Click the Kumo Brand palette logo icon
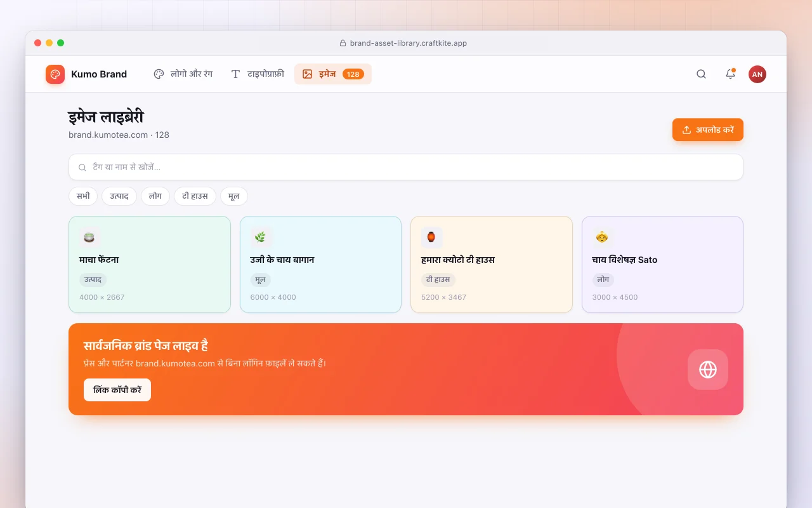This screenshot has width=812, height=508. coord(55,74)
